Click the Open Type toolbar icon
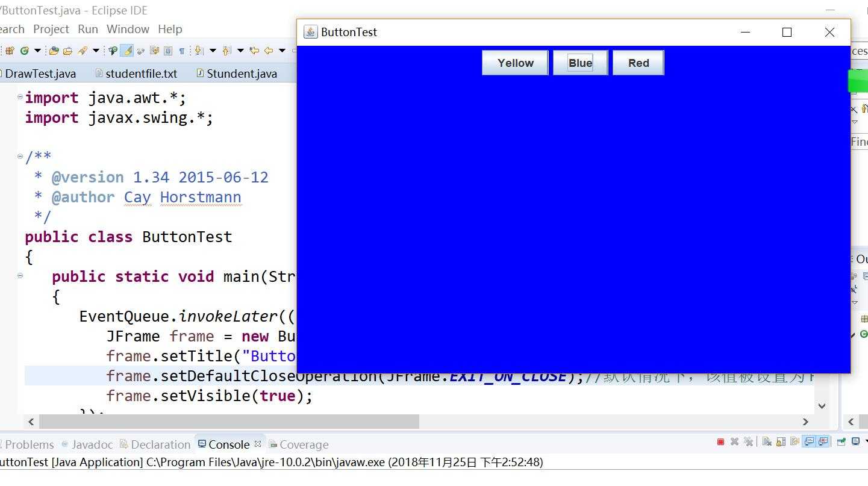868x486 pixels. point(54,51)
